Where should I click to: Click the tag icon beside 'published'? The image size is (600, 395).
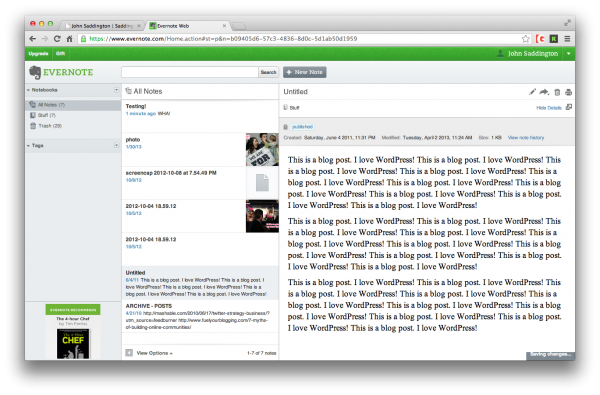point(285,127)
